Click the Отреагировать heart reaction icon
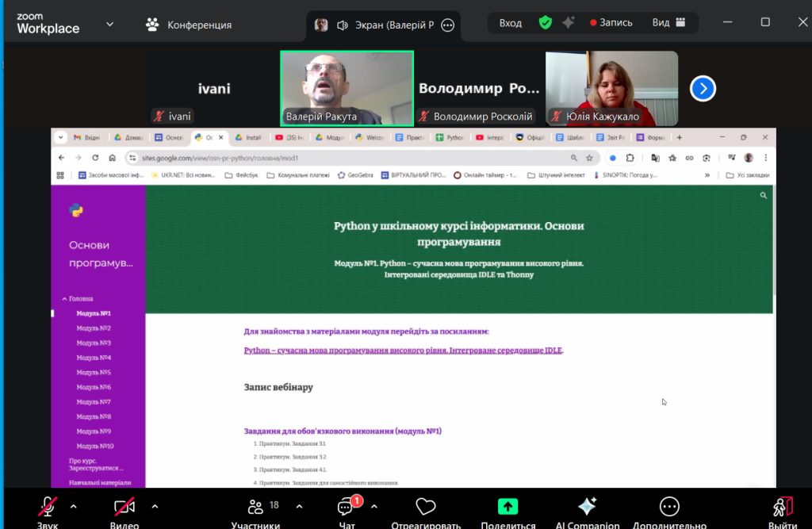The width and height of the screenshot is (812, 529). (x=426, y=508)
